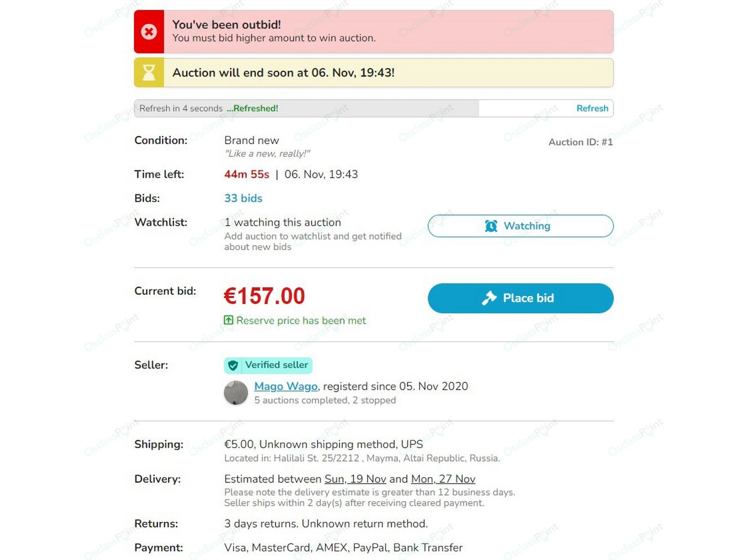Screen dimensions: 747x560
Task: Click the You've been outbid alert
Action: pos(373,32)
